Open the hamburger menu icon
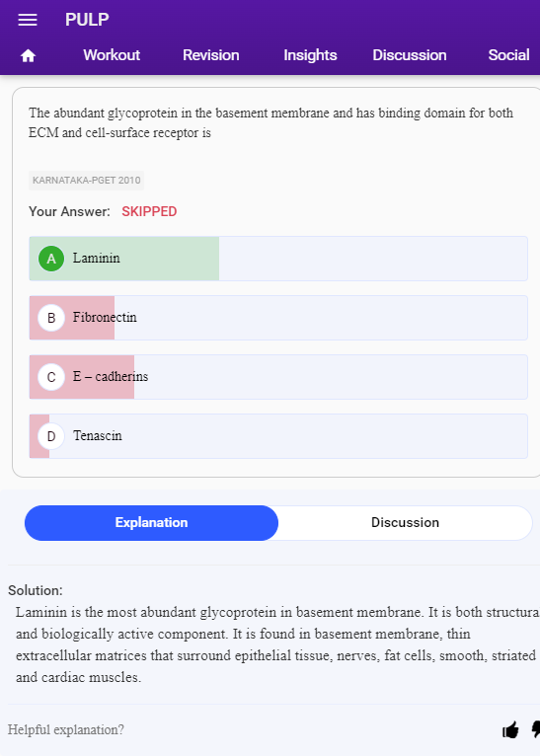The image size is (540, 756). point(28,20)
